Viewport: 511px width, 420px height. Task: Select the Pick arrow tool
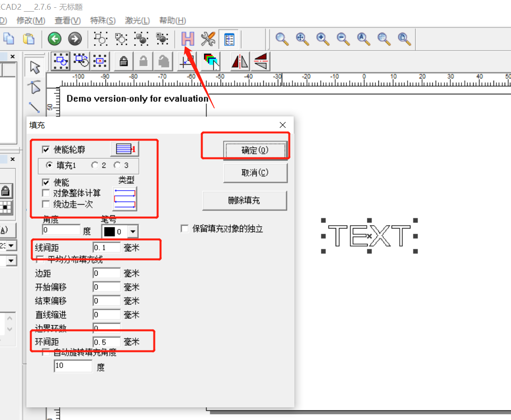(x=34, y=67)
